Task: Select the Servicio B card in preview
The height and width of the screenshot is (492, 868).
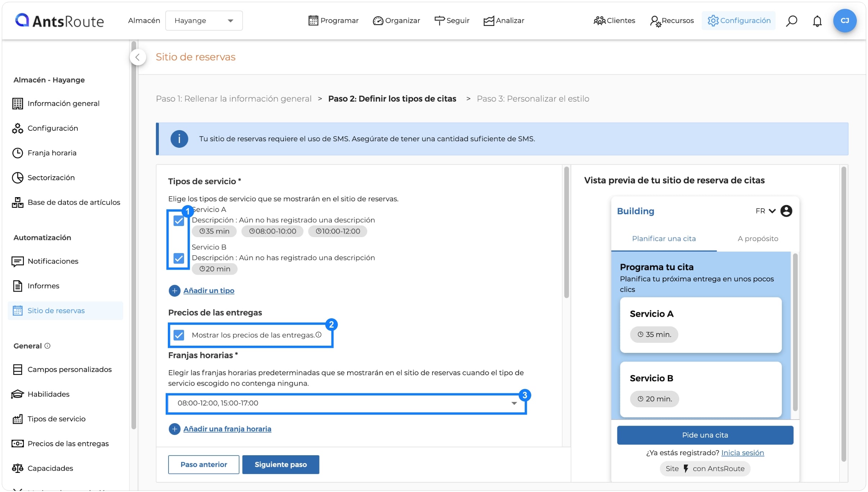Action: (x=701, y=390)
